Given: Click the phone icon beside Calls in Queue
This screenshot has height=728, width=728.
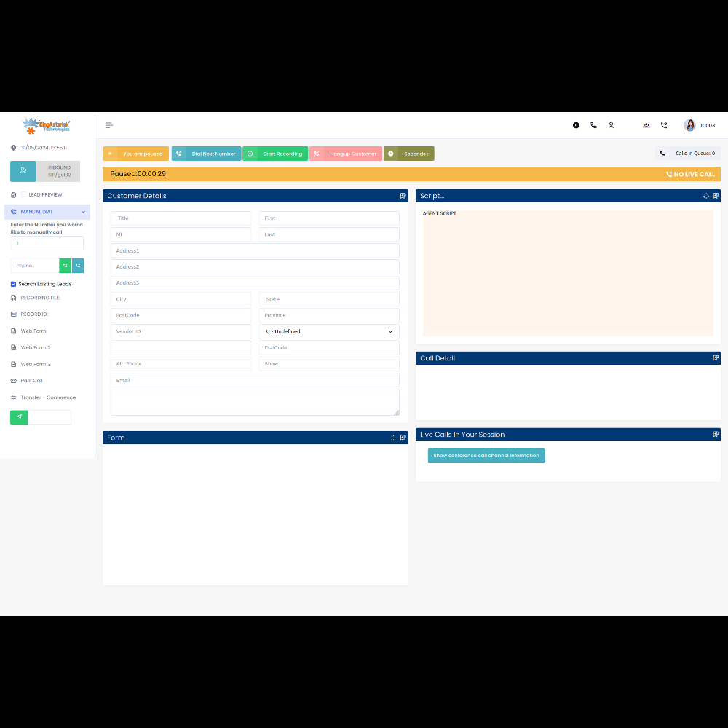Looking at the screenshot, I should (x=662, y=153).
